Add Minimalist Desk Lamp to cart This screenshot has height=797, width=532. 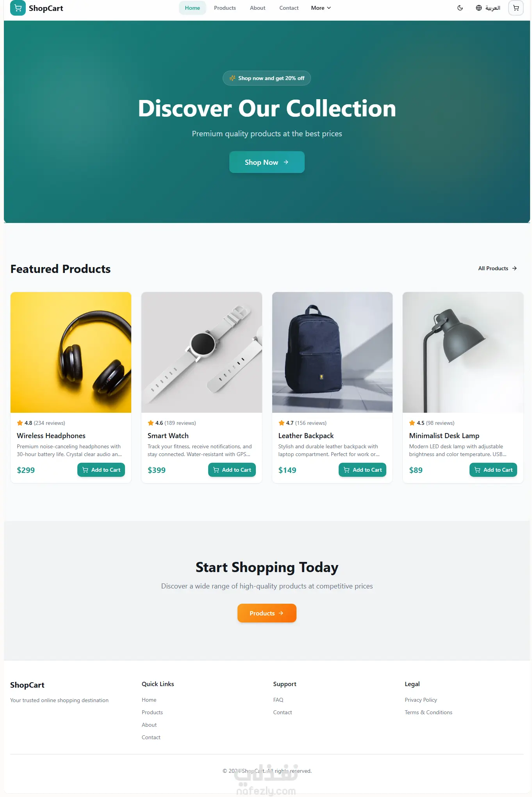coord(493,470)
